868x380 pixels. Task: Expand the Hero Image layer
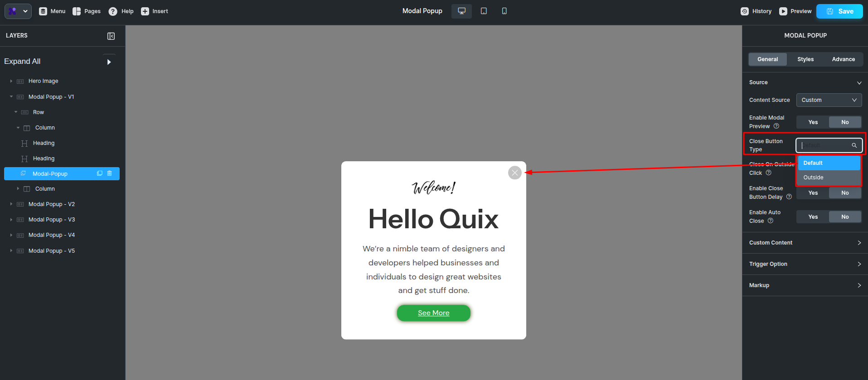pyautogui.click(x=11, y=81)
